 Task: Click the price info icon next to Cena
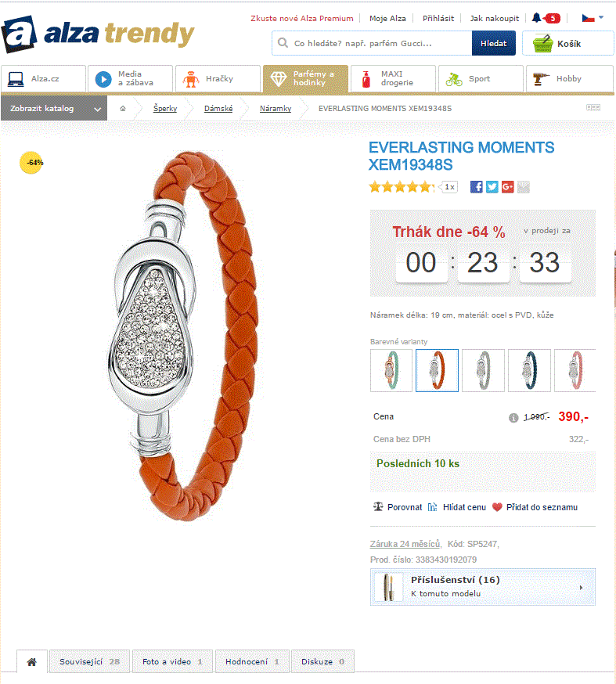tap(513, 418)
